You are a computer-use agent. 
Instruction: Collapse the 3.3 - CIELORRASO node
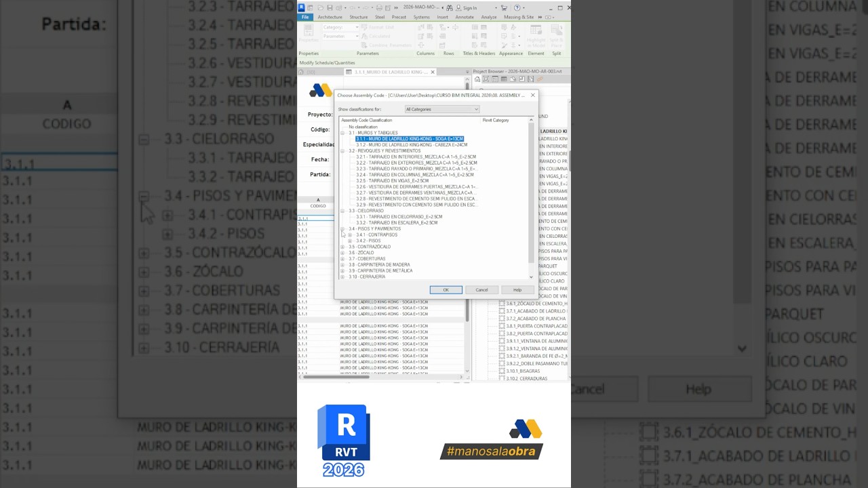coord(342,211)
